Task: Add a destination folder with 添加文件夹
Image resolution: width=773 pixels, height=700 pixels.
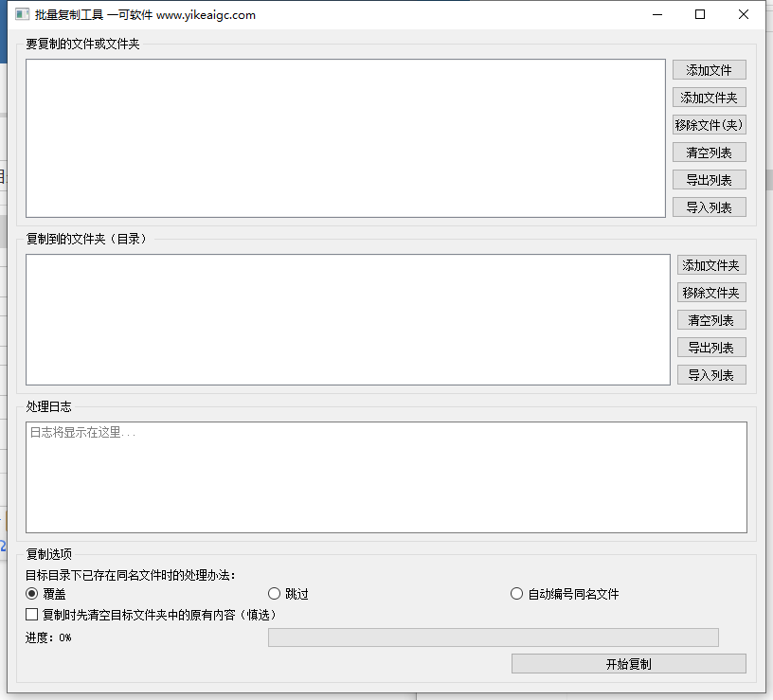Action: point(711,265)
